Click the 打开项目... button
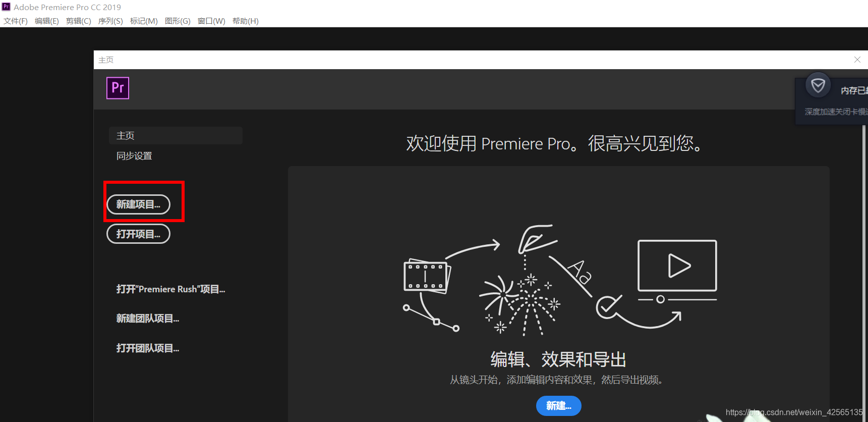This screenshot has height=422, width=868. [x=138, y=234]
